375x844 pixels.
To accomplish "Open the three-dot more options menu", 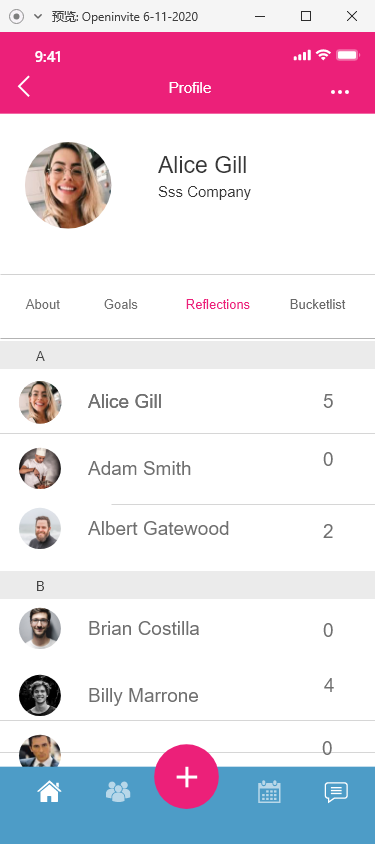I will coord(340,92).
